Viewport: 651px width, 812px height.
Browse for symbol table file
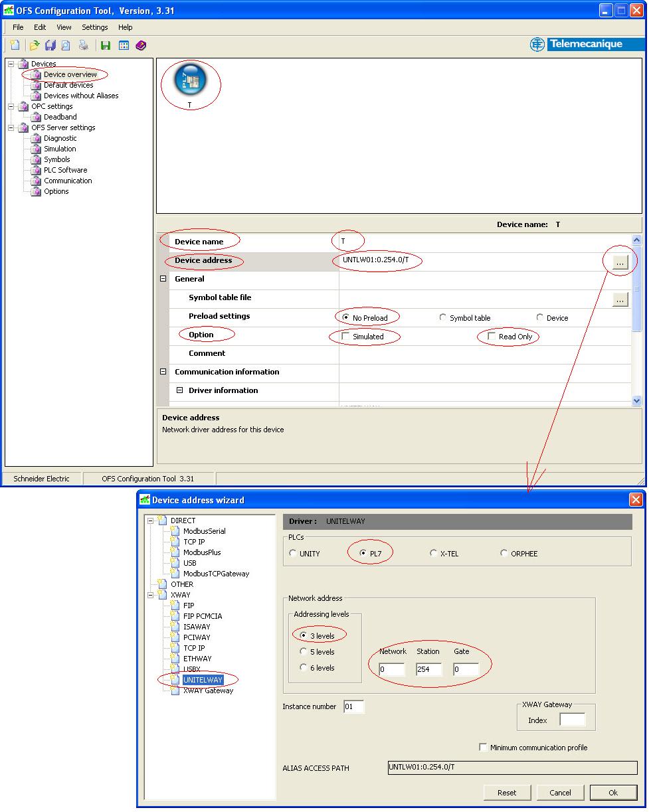pos(620,299)
